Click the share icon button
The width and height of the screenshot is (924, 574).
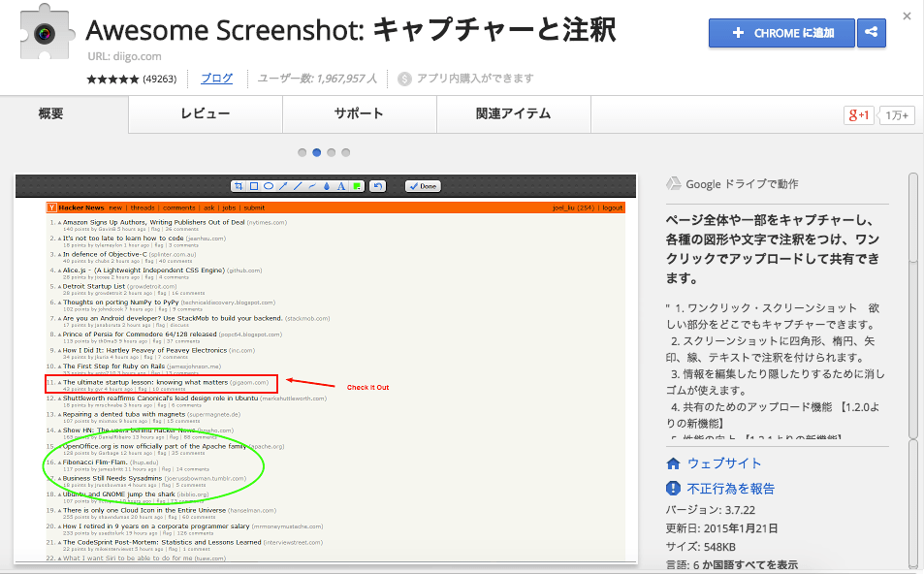872,32
